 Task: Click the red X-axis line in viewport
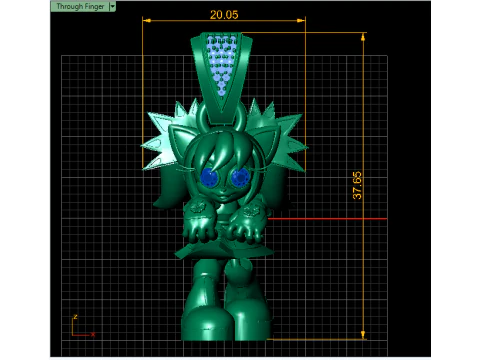coord(327,219)
